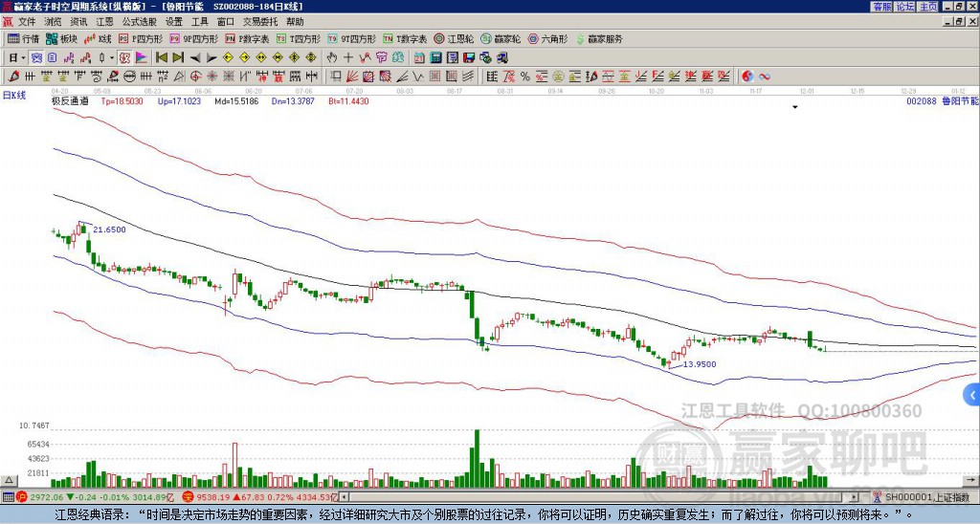
Task: Open the 帮助 menu
Action: coord(295,22)
